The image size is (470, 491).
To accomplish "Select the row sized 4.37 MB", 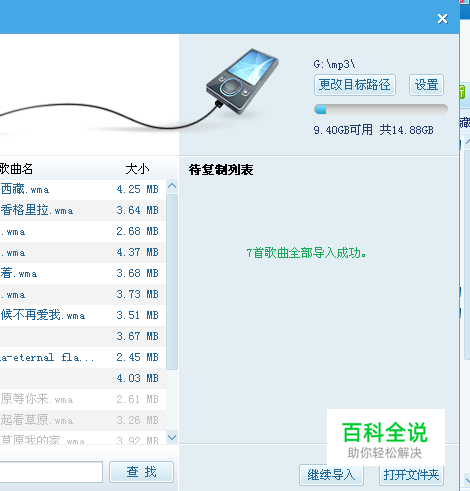I will click(83, 252).
